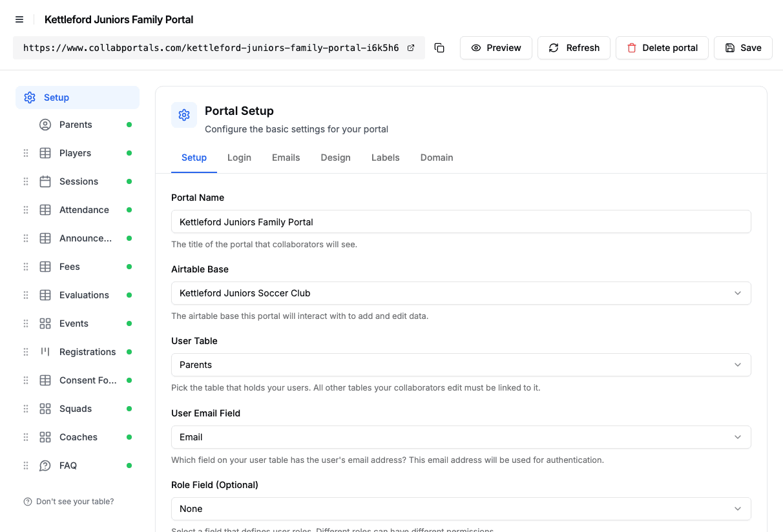Screen dimensions: 783x532
Task: Open Coaches in the sidebar
Action: click(85, 437)
